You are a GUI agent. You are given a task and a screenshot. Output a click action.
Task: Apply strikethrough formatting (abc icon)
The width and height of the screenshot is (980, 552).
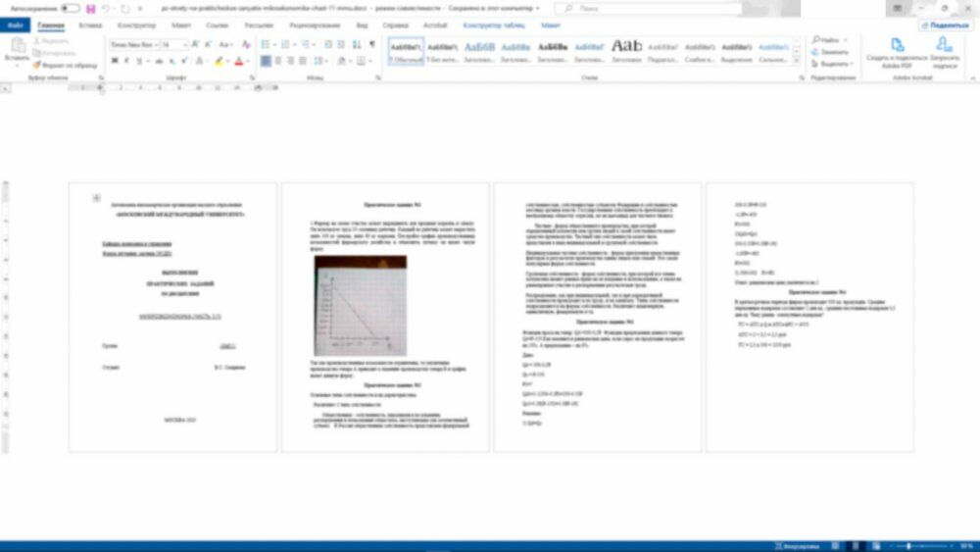coord(160,61)
